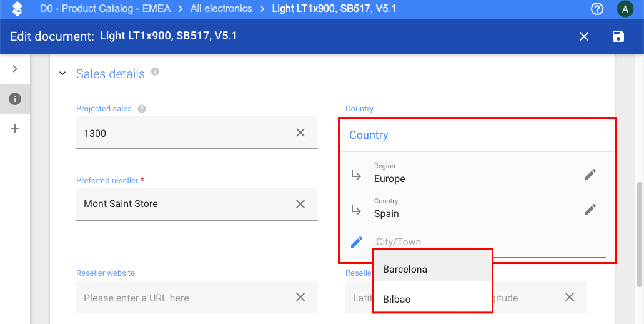
Task: Open the user account avatar
Action: coord(625,9)
